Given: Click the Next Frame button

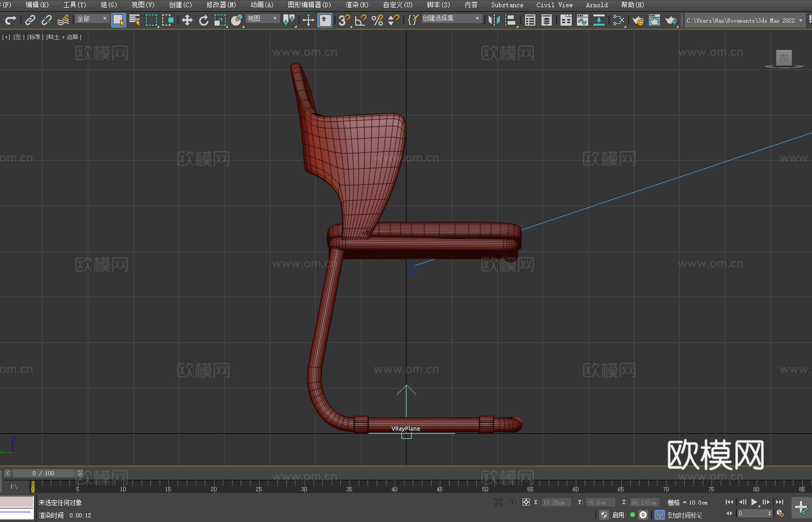Looking at the screenshot, I should tap(766, 502).
